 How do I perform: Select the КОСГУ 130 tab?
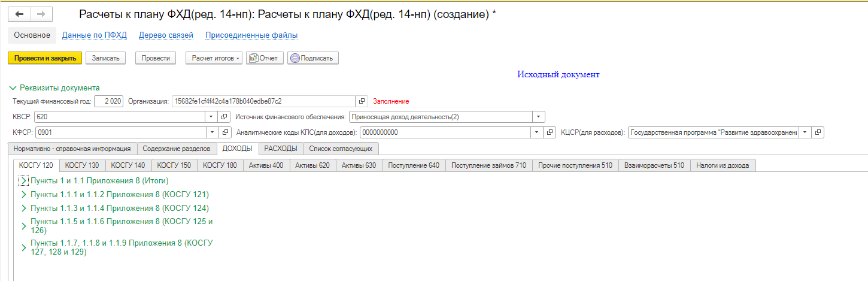click(82, 165)
